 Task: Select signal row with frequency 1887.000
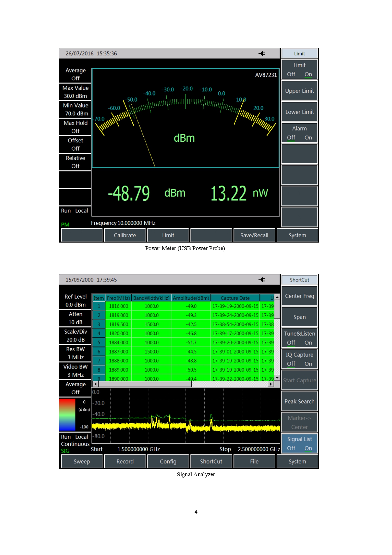click(x=183, y=352)
